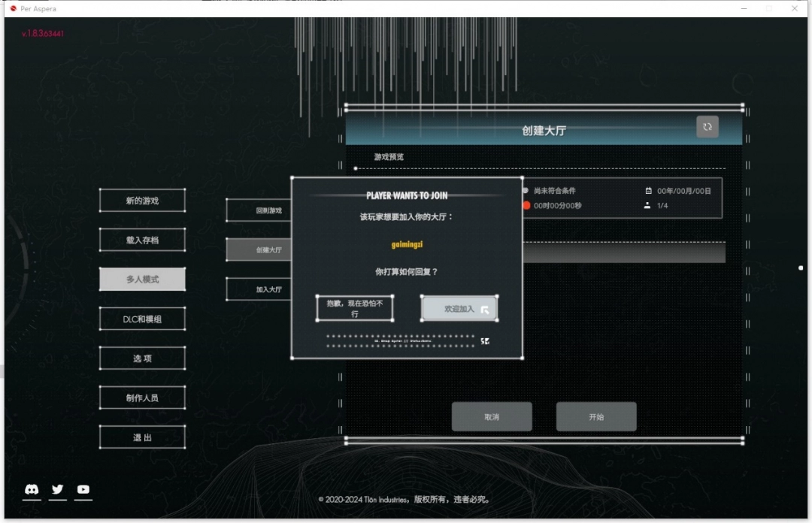Select 多人模式 menu item

click(142, 280)
